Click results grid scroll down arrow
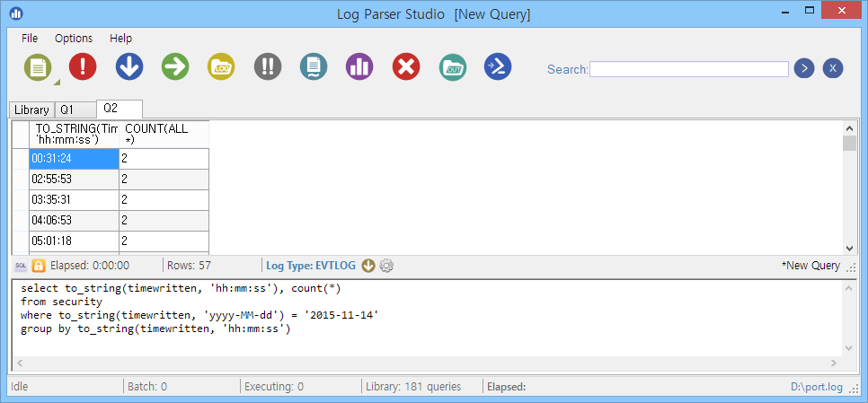The height and width of the screenshot is (403, 868). pos(849,249)
